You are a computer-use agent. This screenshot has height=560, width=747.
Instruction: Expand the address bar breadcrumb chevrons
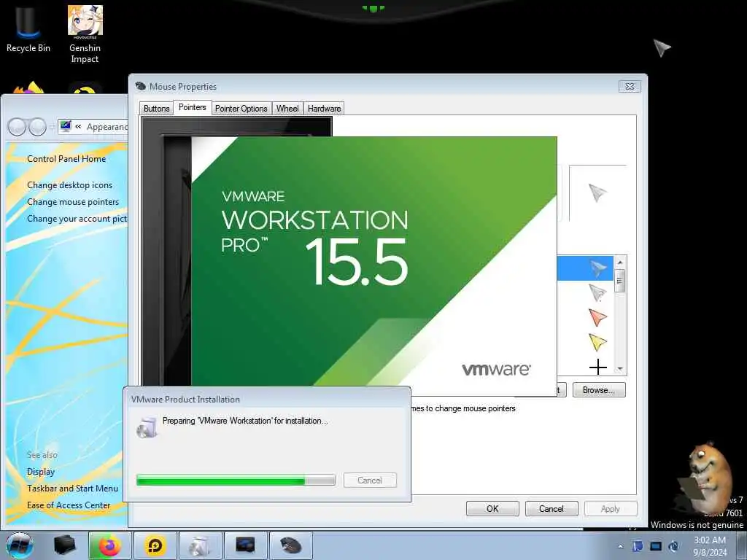78,127
